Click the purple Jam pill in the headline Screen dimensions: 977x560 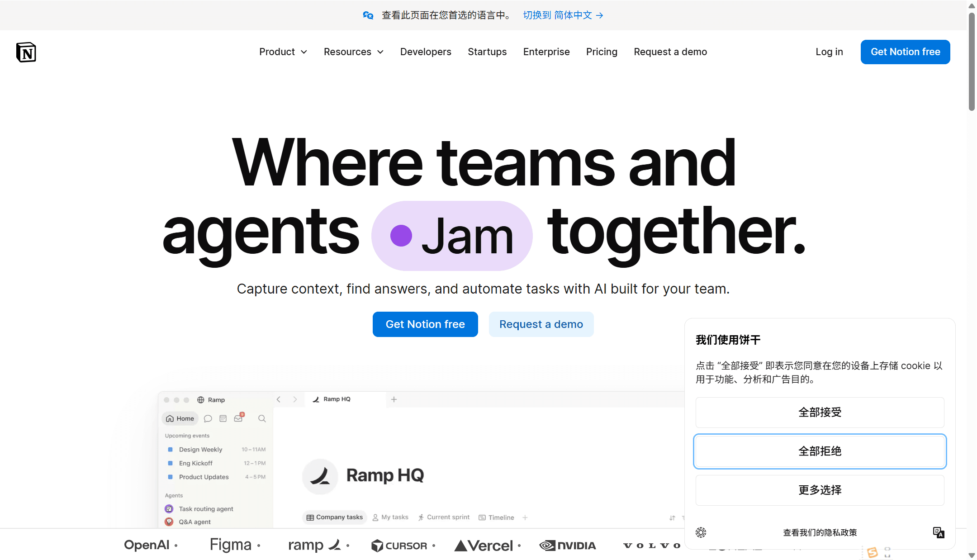[x=452, y=236]
